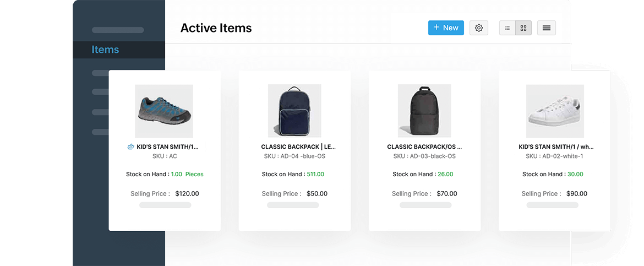Open the grey-blue kid's shoe image

(164, 111)
